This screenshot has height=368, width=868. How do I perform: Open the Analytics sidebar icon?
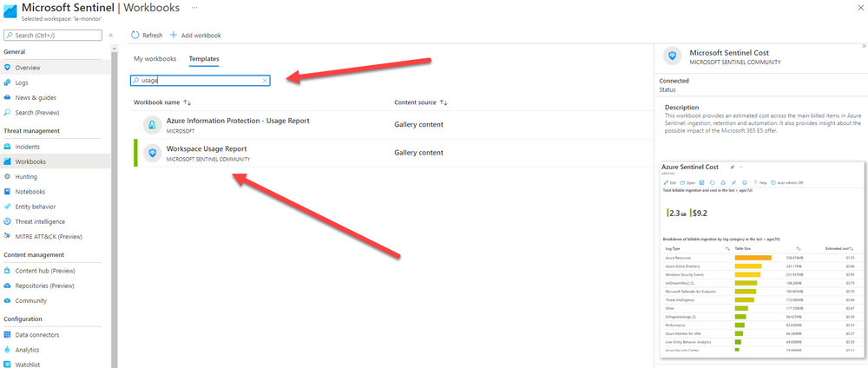point(9,350)
